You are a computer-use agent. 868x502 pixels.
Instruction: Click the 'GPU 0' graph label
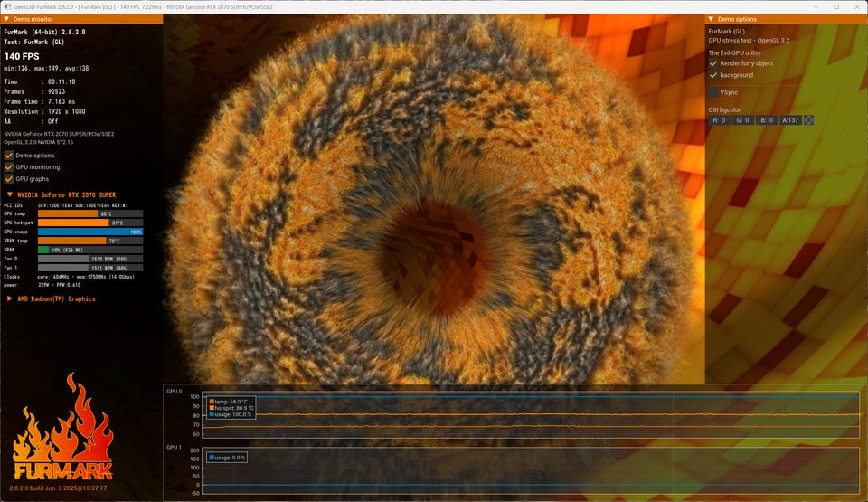174,391
